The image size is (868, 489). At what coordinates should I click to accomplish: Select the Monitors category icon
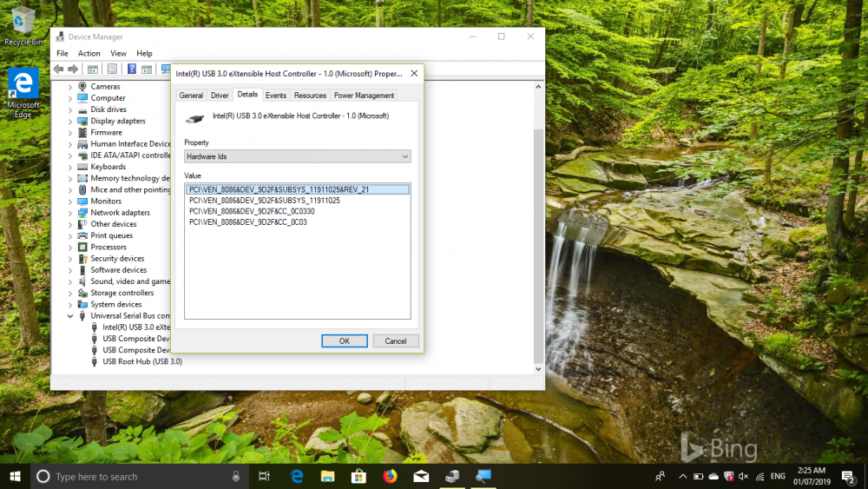(82, 201)
